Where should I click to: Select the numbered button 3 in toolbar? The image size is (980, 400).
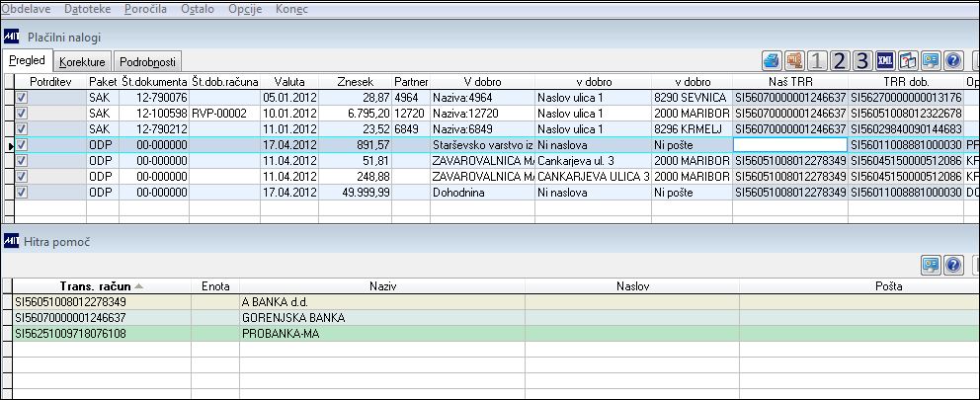pos(862,60)
